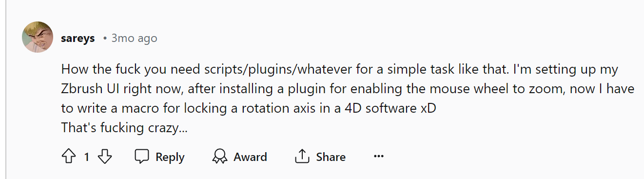Visit the sareys username profile link
The width and height of the screenshot is (644, 179).
pos(78,38)
